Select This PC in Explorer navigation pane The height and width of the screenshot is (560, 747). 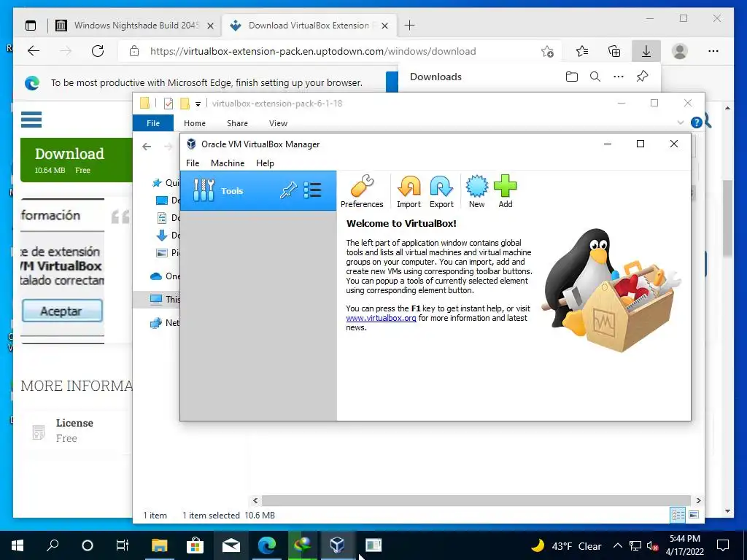tap(165, 300)
